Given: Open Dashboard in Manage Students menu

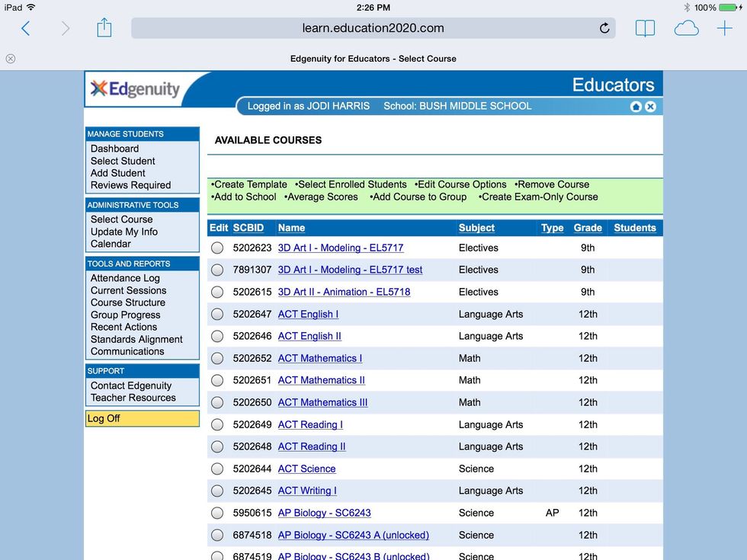Looking at the screenshot, I should click(x=114, y=149).
